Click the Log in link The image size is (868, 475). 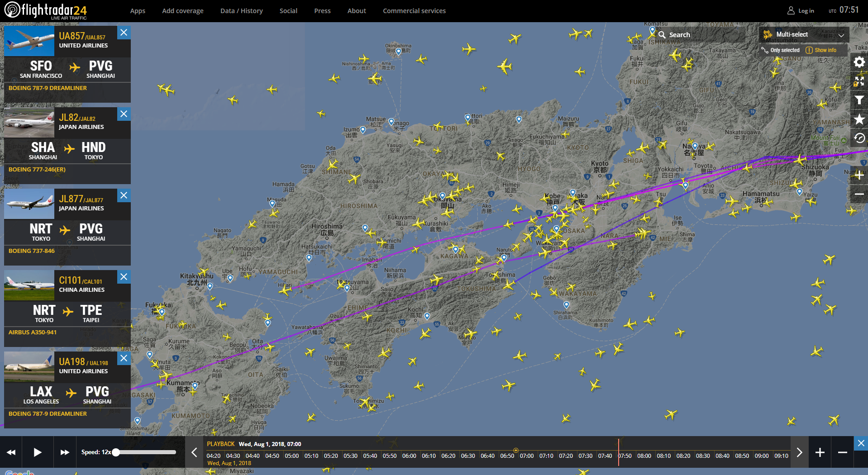pos(801,11)
